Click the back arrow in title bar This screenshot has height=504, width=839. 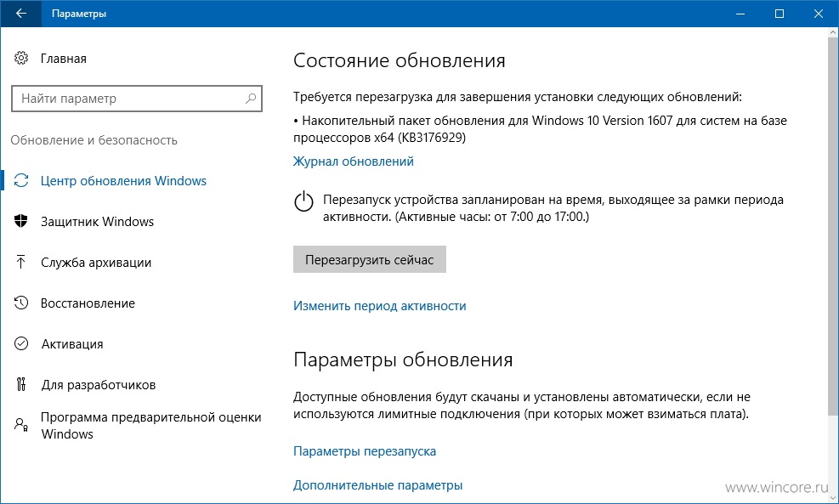(x=21, y=14)
